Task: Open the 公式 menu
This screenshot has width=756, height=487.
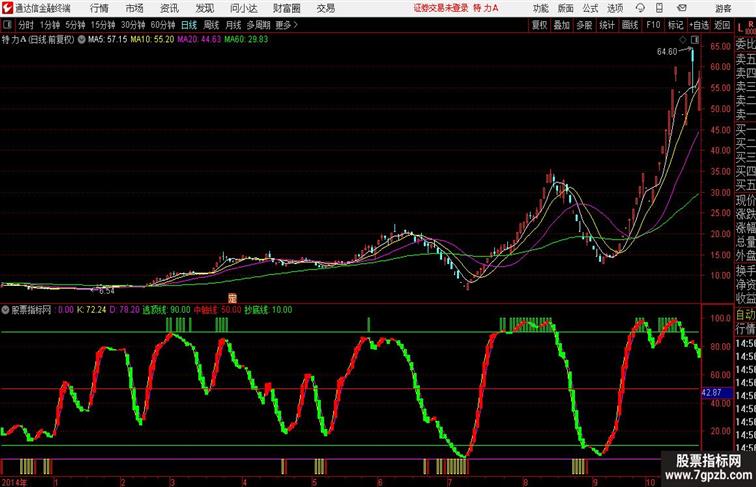Action: point(590,8)
